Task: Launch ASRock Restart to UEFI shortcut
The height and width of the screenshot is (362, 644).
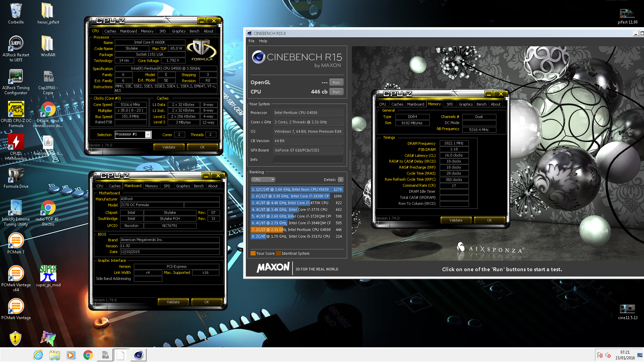Action: (16, 48)
